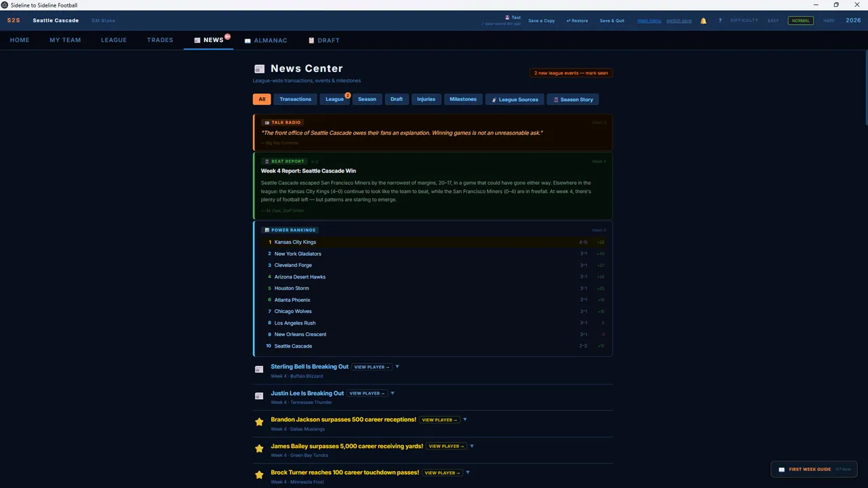This screenshot has width=868, height=488.
Task: Click the News Center newspaper icon
Action: click(259, 68)
